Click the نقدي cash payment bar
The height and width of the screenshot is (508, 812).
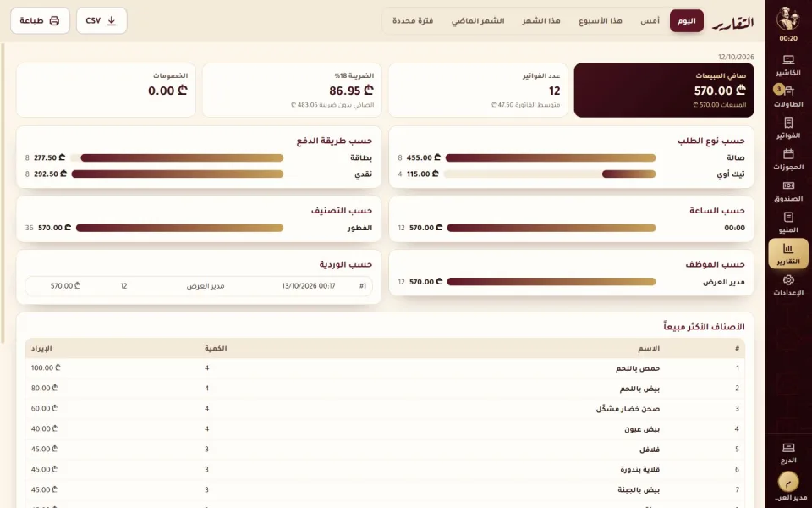coord(177,174)
